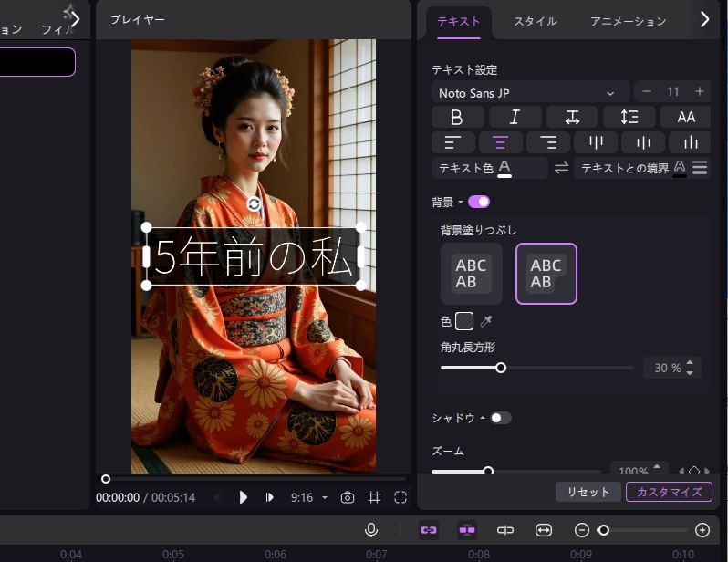Decrease rounded corner percentage value
Image resolution: width=728 pixels, height=562 pixels.
[690, 372]
